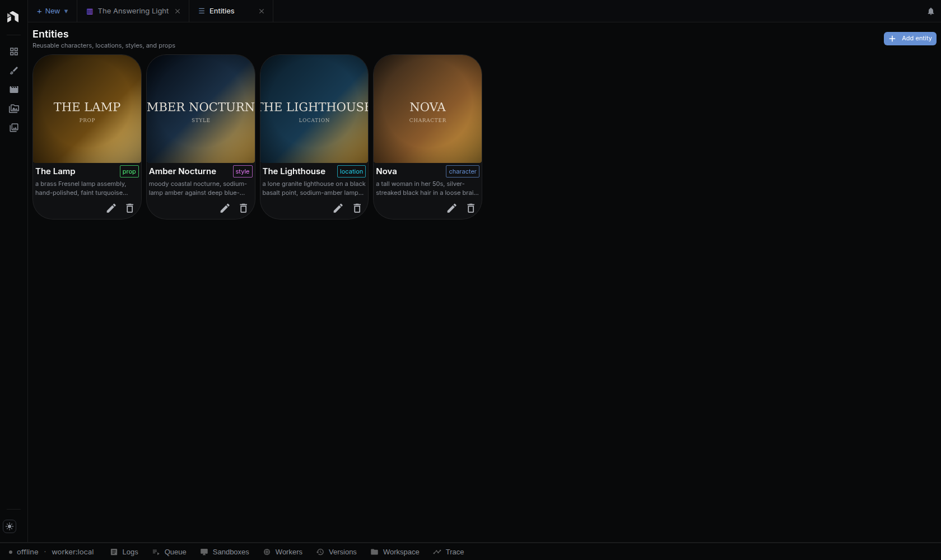Edit The Lighthouse entity
Image resolution: width=941 pixels, height=560 pixels.
click(338, 208)
